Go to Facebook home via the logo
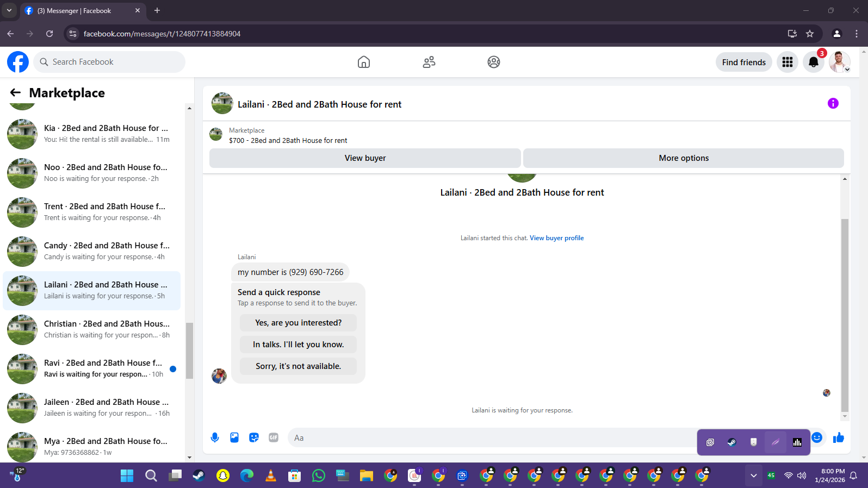Image resolution: width=868 pixels, height=488 pixels. (18, 62)
